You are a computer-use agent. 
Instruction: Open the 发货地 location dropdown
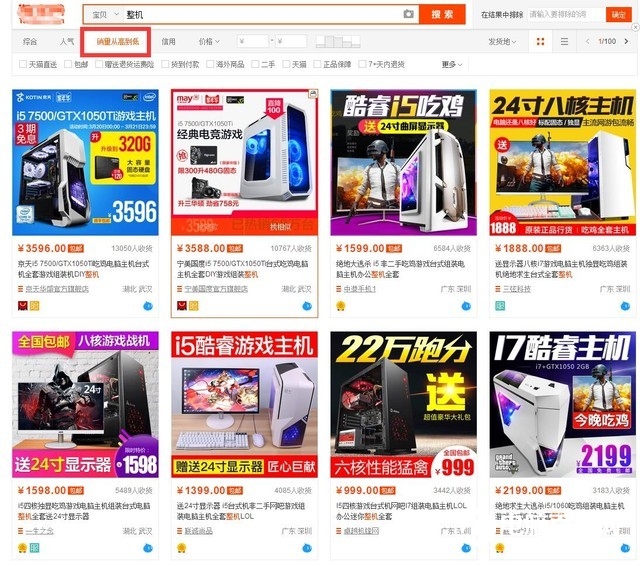pyautogui.click(x=502, y=42)
